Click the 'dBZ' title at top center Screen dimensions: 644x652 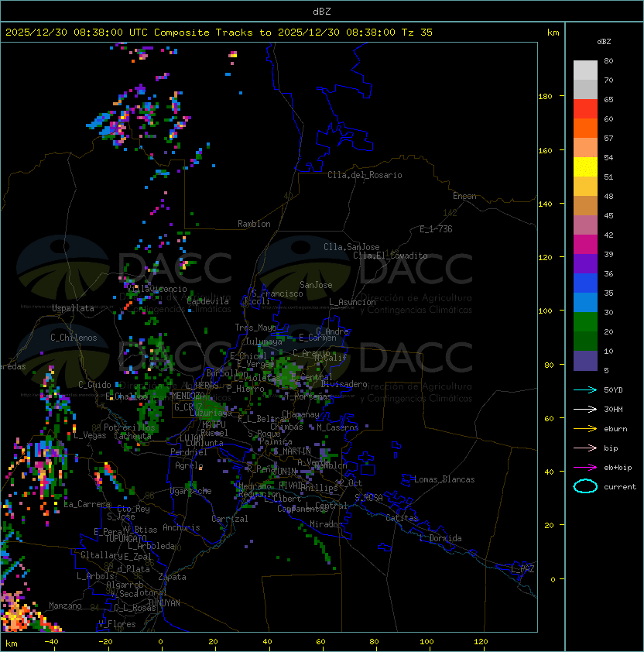[322, 11]
